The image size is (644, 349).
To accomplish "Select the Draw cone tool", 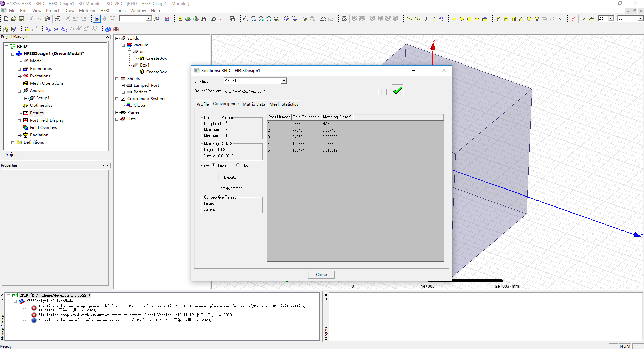I will point(521,19).
